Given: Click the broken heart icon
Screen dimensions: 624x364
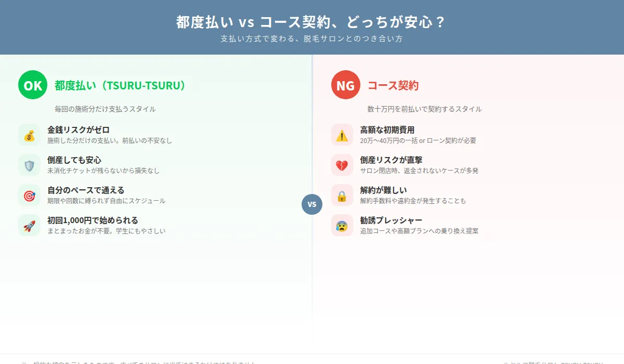Looking at the screenshot, I should pyautogui.click(x=342, y=165).
